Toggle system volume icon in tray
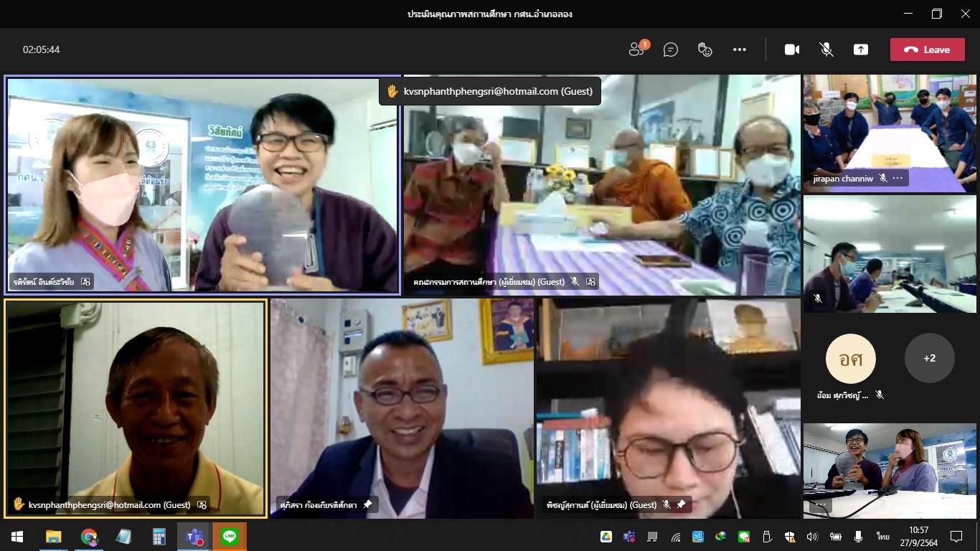Screen dimensions: 980x551 (812, 537)
